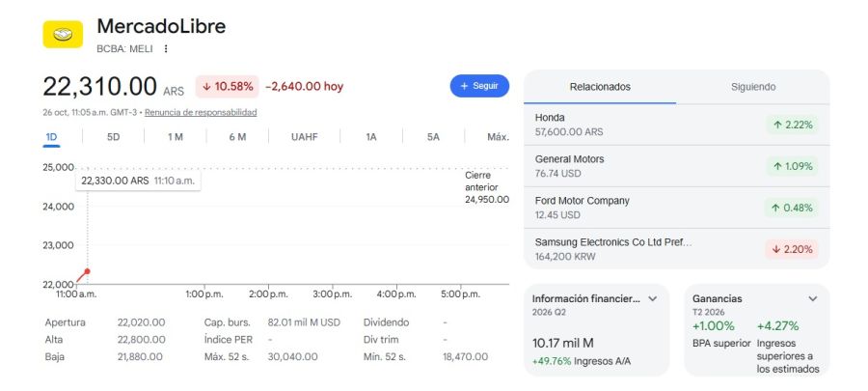Click the current price 22,310.00
Screen dimensions: 868x391
(100, 86)
